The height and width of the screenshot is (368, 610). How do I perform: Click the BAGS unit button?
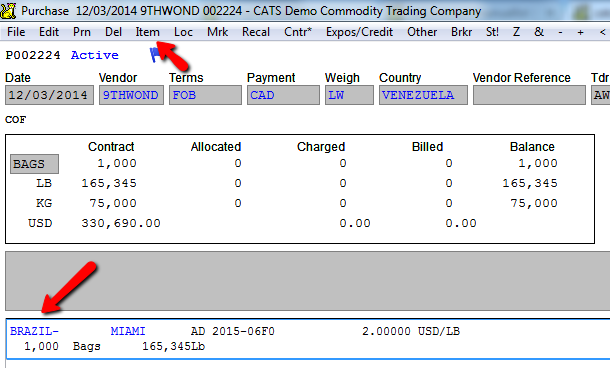(x=34, y=164)
